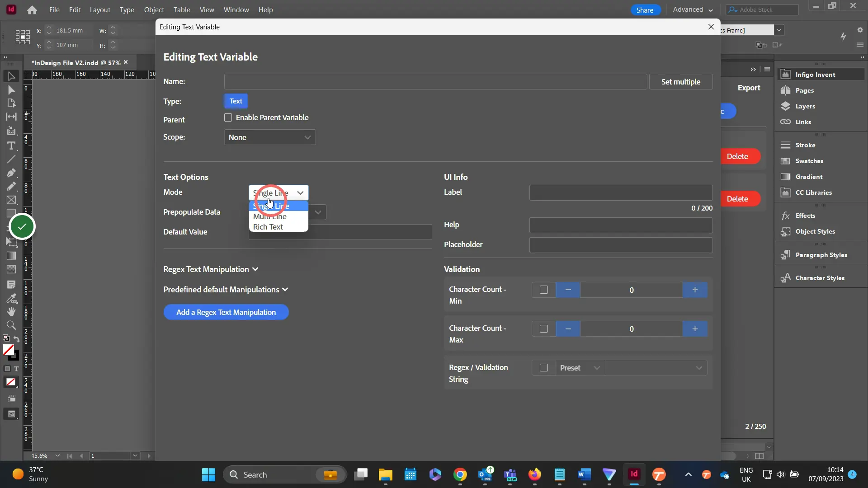
Task: Enable Regex Validation String checkbox
Action: pyautogui.click(x=544, y=368)
